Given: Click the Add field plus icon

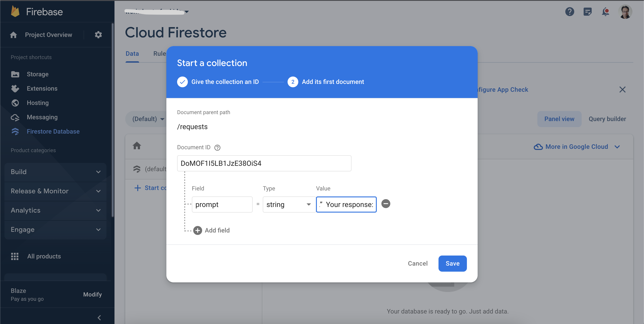Looking at the screenshot, I should [x=197, y=230].
